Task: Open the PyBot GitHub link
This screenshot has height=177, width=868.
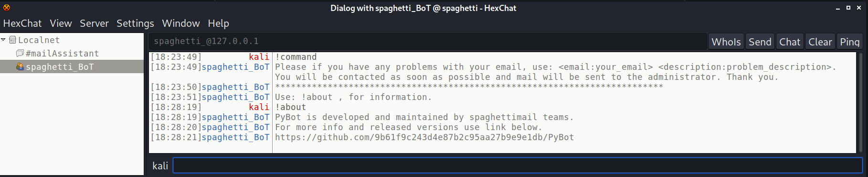Action: coord(424,137)
